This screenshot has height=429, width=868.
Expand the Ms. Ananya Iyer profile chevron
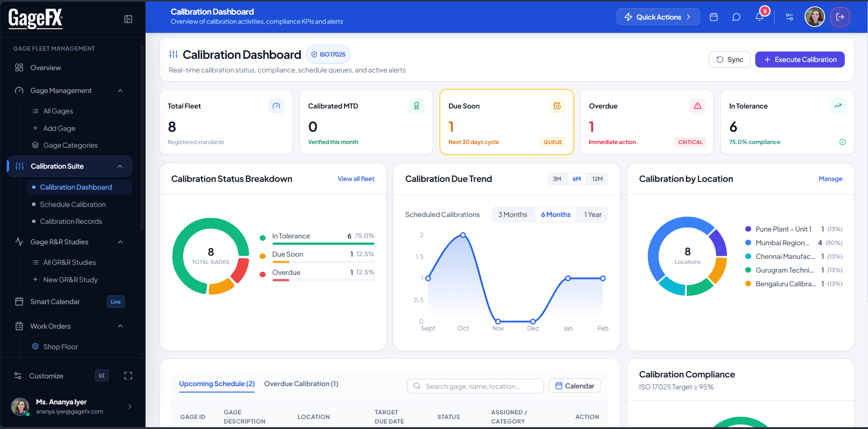(x=130, y=406)
